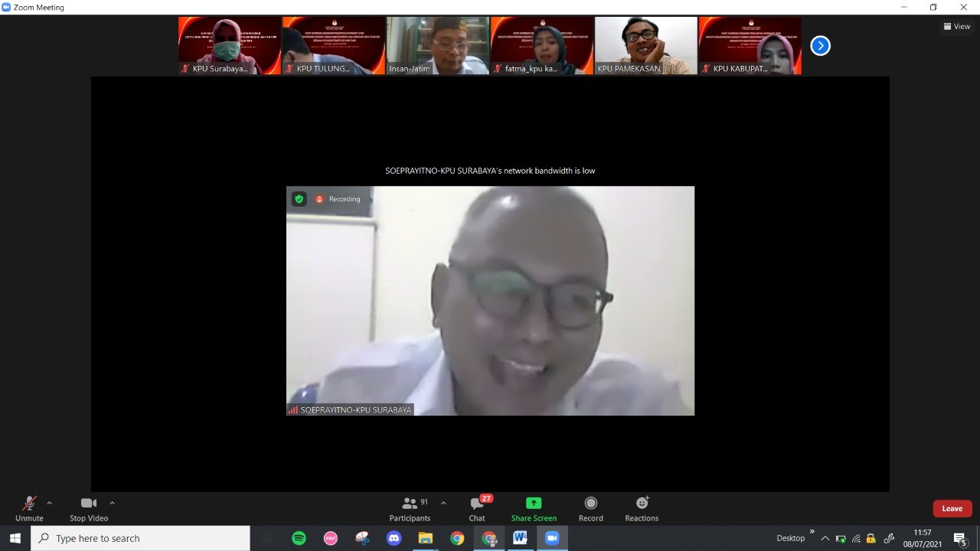Click the Windows search box
The height and width of the screenshot is (551, 980).
(x=141, y=538)
